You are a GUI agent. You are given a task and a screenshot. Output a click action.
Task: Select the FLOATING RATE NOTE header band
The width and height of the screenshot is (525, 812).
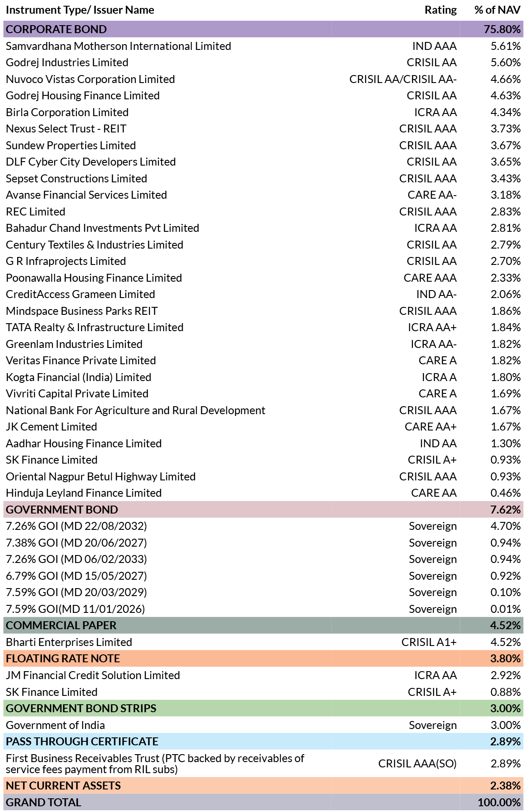click(x=263, y=659)
